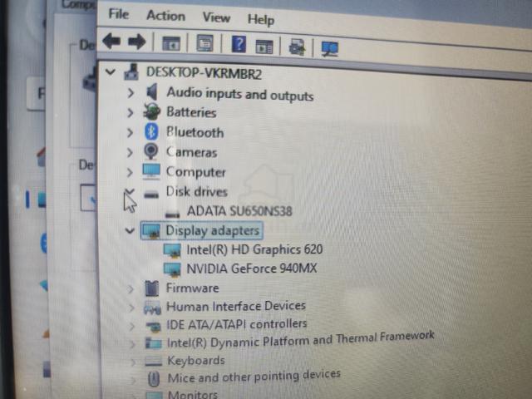Click the monitor icon for Computer
Image resolution: width=532 pixels, height=399 pixels.
pos(151,171)
